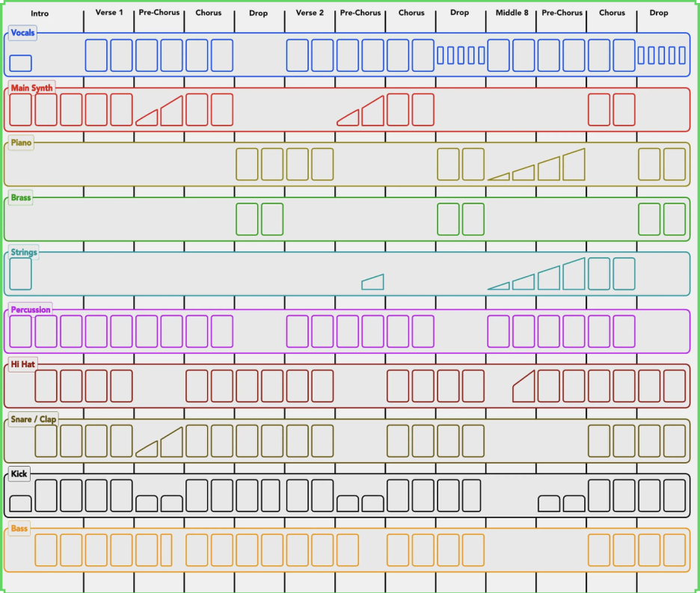Select the tallest Strings ramp block before final Chorus
The width and height of the screenshot is (700, 593).
tap(574, 274)
